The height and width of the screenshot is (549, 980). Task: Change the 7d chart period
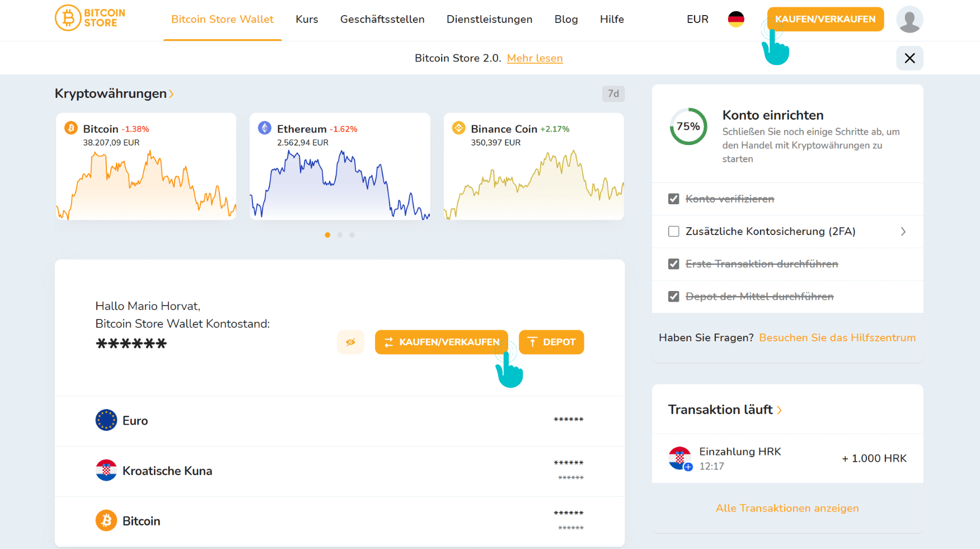tap(613, 93)
